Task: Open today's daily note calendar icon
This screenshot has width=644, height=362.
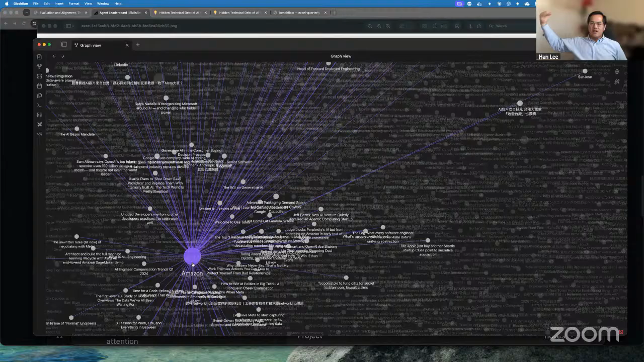Action: (40, 85)
